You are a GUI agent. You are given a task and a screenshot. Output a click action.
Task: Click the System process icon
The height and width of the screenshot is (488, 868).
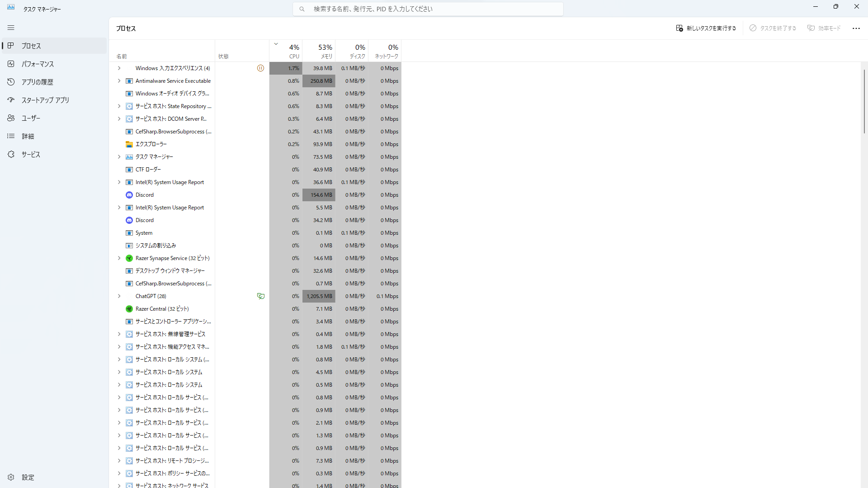coord(129,233)
